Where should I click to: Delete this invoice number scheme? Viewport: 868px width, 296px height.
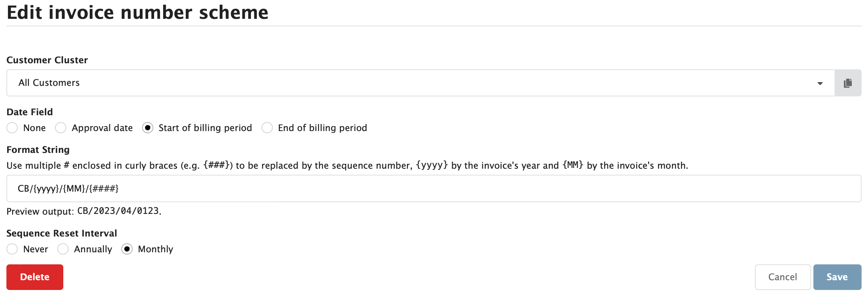click(x=34, y=277)
